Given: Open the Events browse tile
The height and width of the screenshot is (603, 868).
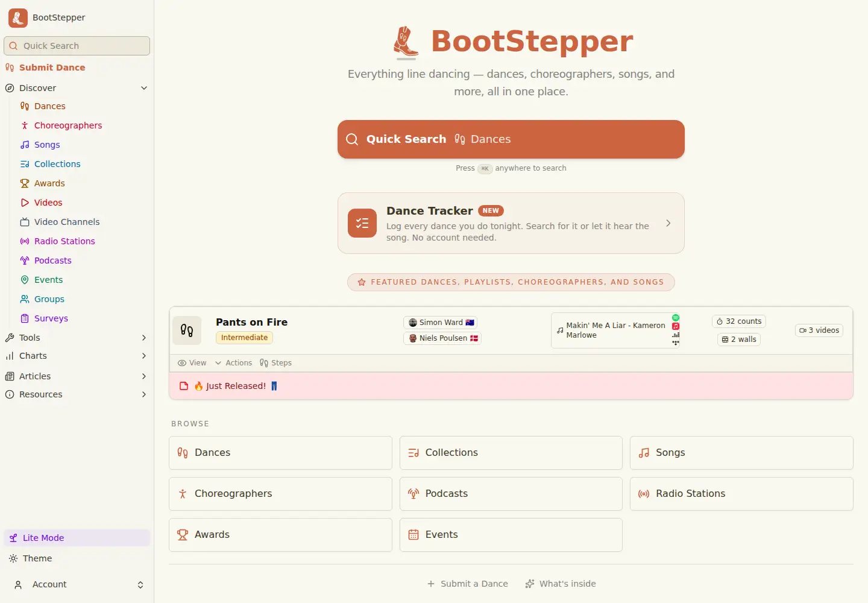Looking at the screenshot, I should [x=511, y=535].
